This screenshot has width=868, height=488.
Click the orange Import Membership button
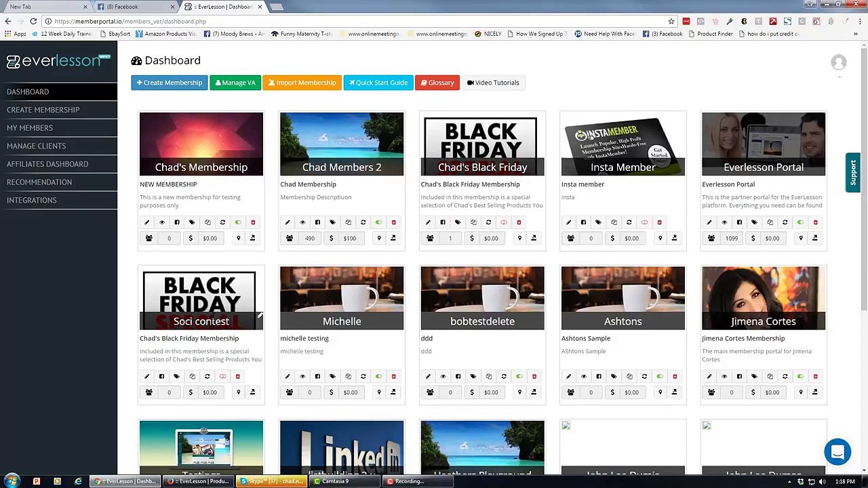pyautogui.click(x=302, y=83)
